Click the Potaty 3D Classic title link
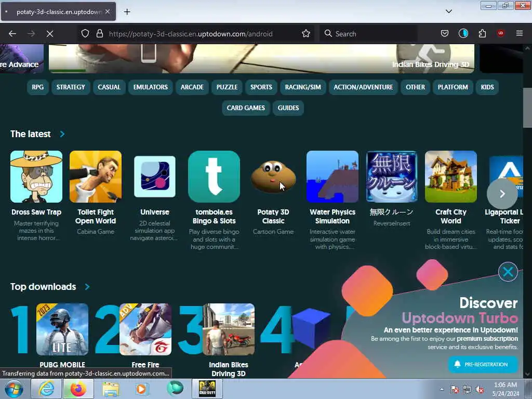Image resolution: width=532 pixels, height=399 pixels. point(273,217)
